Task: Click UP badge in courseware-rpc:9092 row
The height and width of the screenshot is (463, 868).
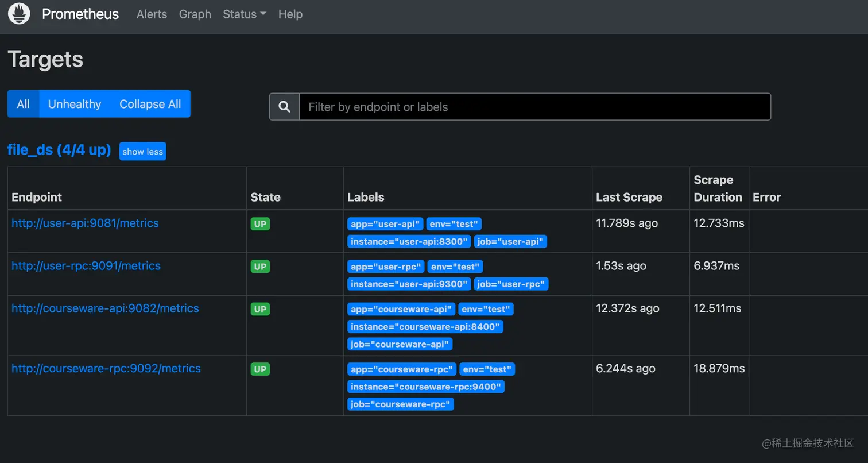Action: click(x=260, y=369)
